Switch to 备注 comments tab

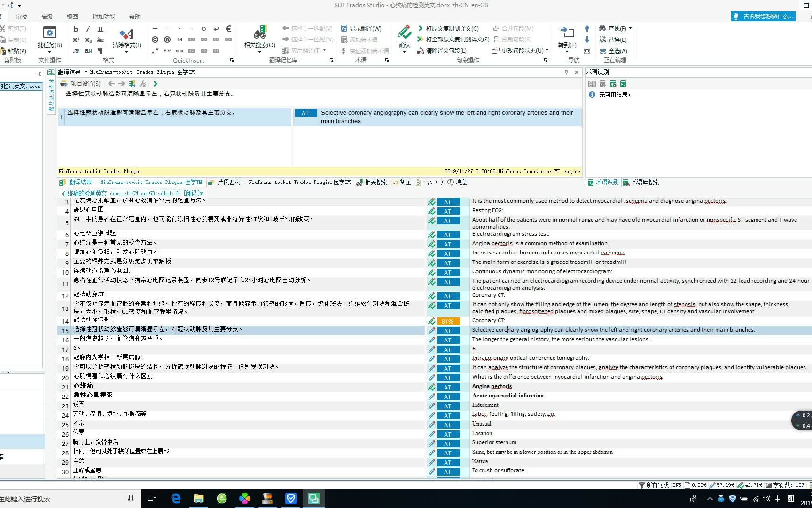[x=401, y=183]
